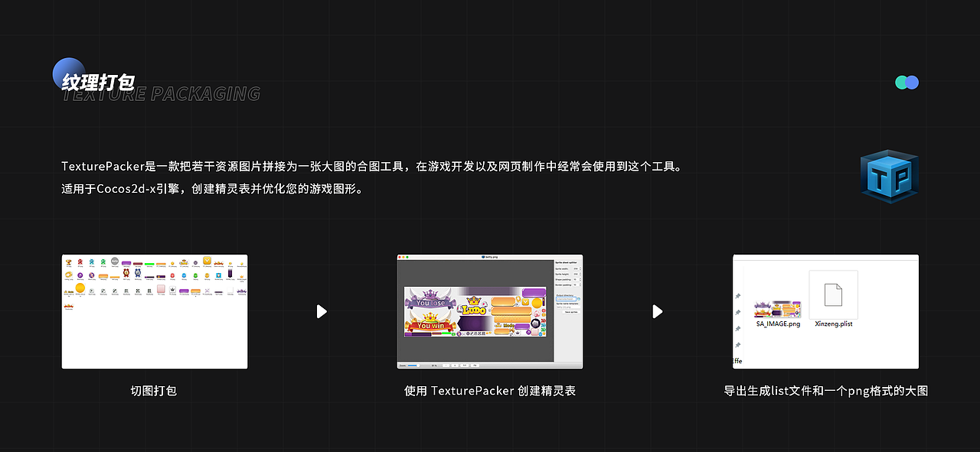Viewport: 980px width, 452px height.
Task: Click the Border padding stepper value
Action: 576,285
